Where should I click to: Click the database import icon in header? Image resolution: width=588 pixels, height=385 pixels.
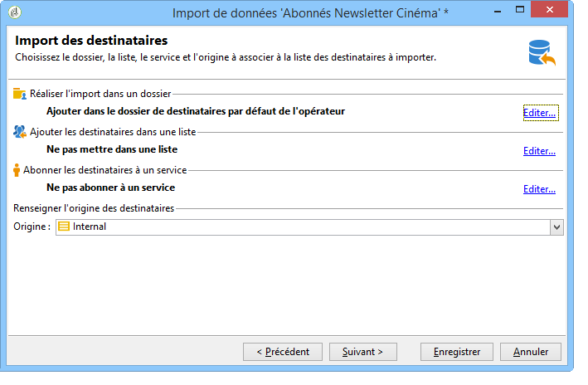coord(542,53)
